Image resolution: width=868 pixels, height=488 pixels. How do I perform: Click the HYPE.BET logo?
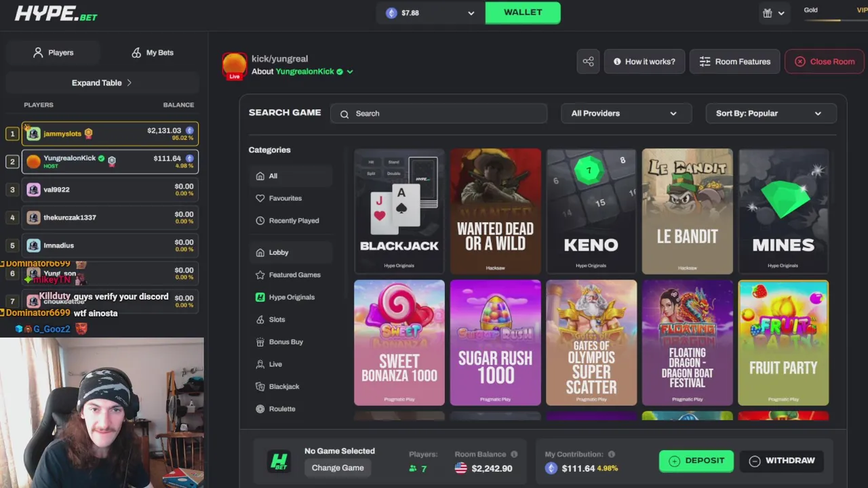pos(56,14)
